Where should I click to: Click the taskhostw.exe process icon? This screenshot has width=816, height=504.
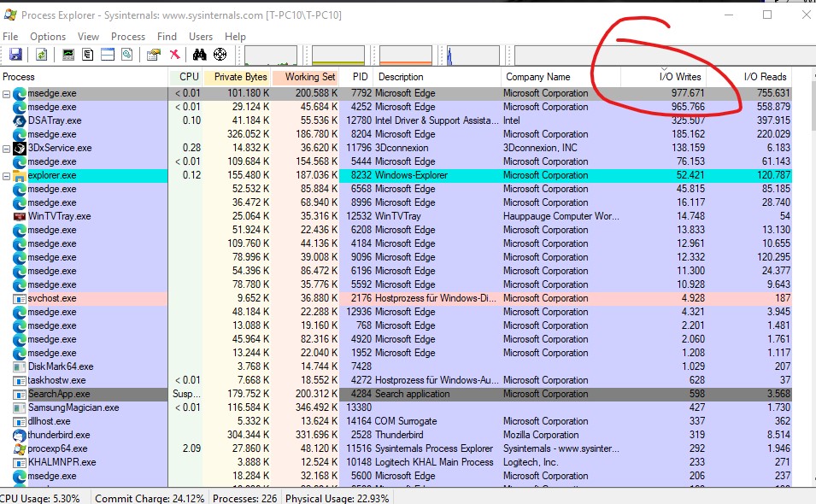point(20,381)
